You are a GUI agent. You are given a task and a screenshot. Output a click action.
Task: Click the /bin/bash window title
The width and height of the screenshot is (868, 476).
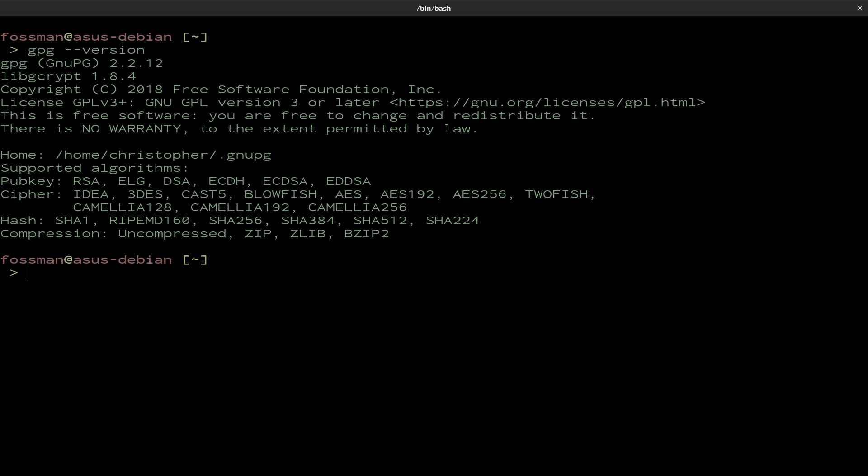coord(434,8)
